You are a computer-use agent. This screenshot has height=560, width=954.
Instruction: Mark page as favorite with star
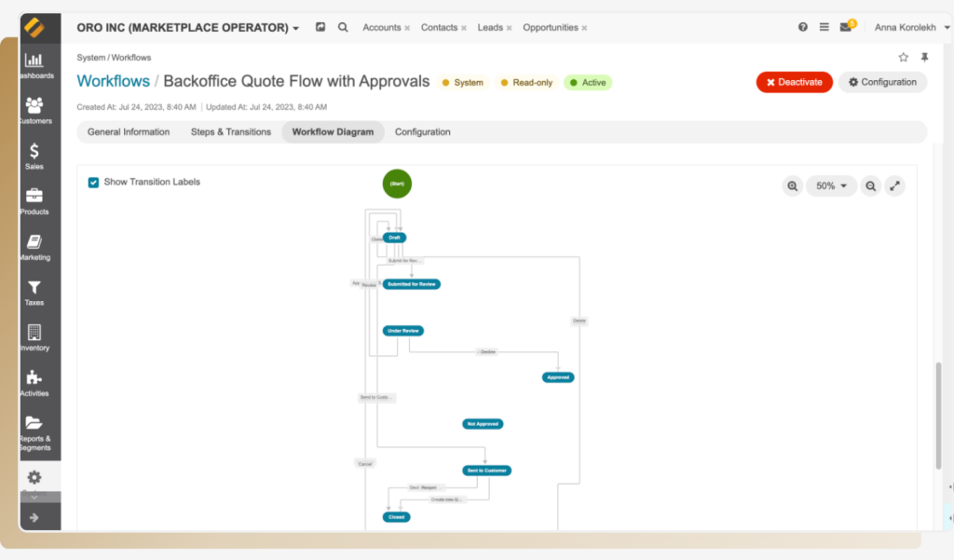click(x=903, y=58)
